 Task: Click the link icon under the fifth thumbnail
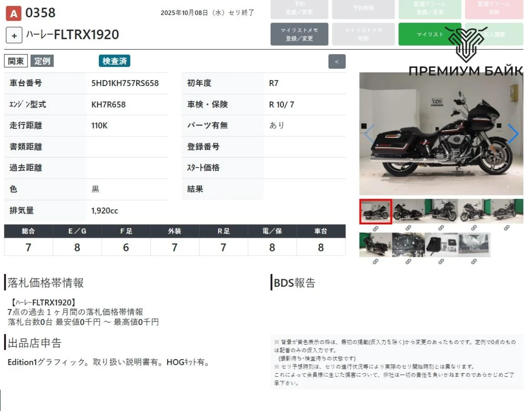(x=507, y=228)
